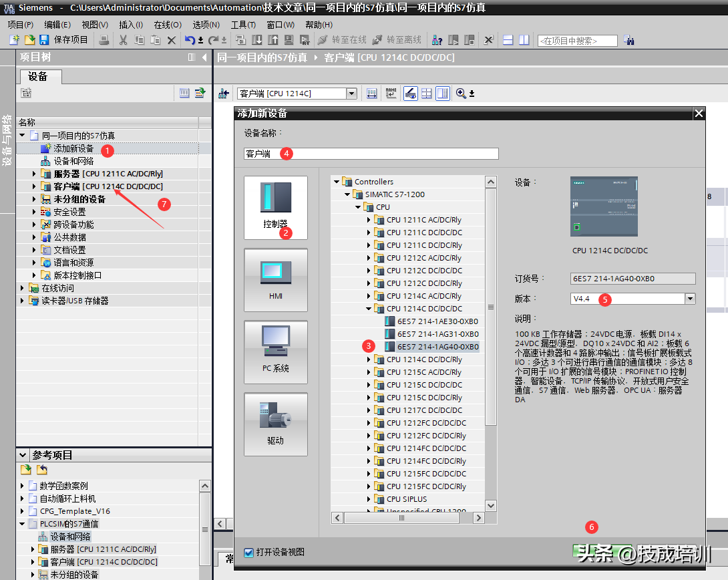The height and width of the screenshot is (580, 728).
Task: Click the zoom magnifier icon in device view
Action: click(461, 94)
